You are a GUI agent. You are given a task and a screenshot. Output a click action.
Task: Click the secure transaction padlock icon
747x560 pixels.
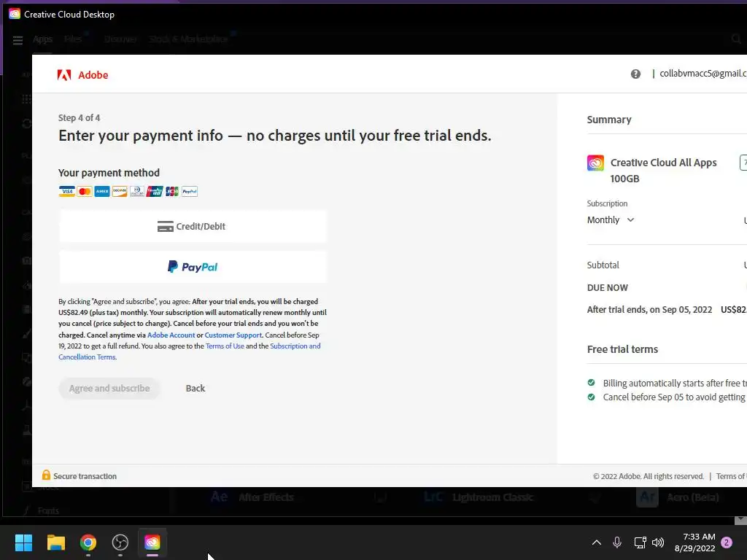pos(46,475)
